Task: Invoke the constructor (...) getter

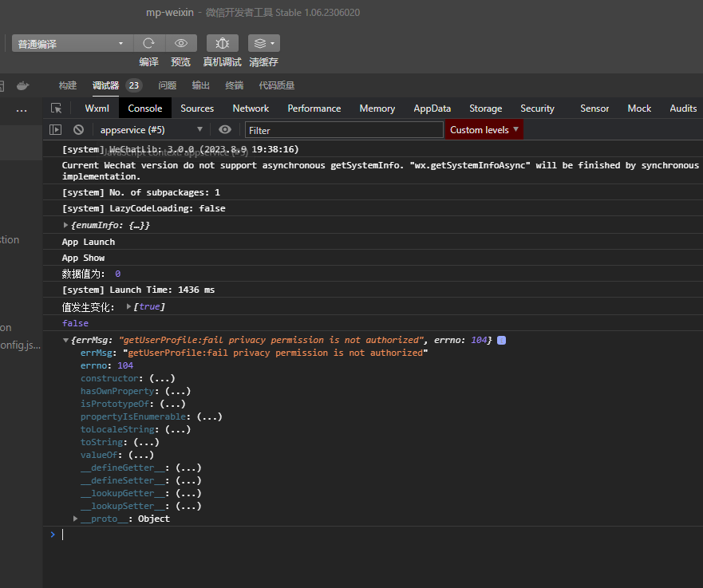Action: 162,378
